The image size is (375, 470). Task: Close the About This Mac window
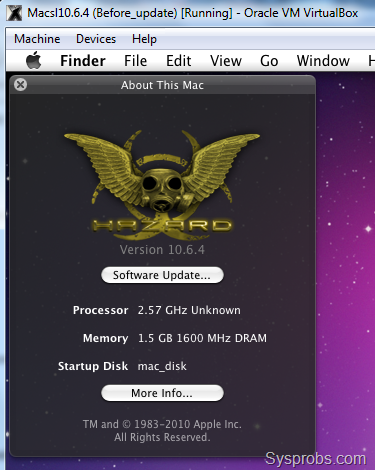pyautogui.click(x=21, y=85)
